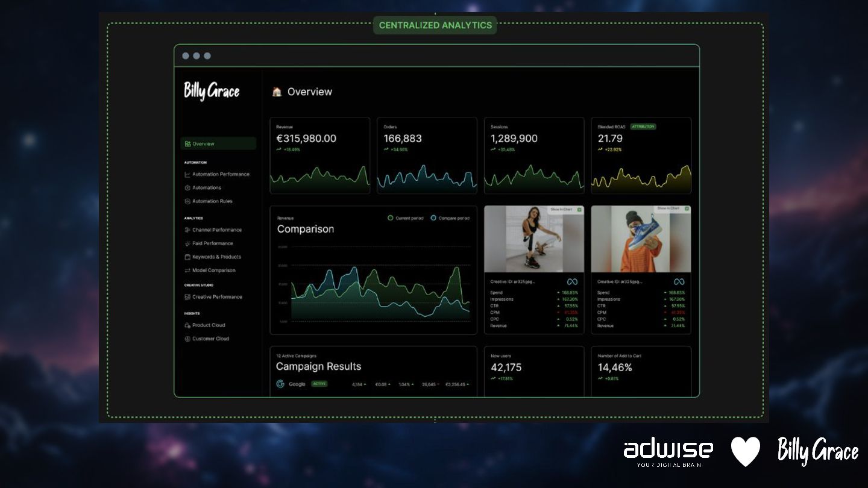Click the CENTRALIZED ANALYTICS label

coord(435,25)
